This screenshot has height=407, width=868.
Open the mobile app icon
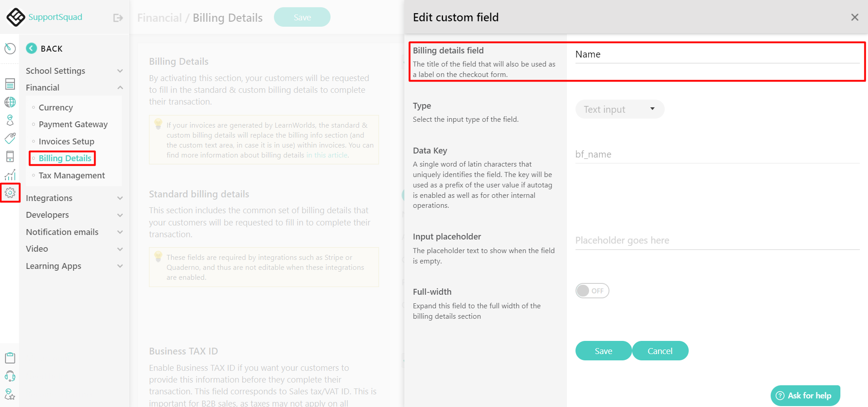coord(10,156)
